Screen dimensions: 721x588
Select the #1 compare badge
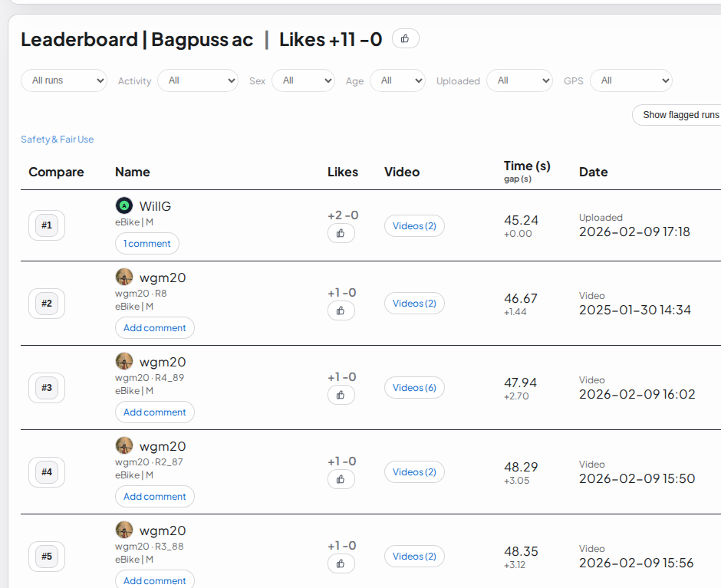pos(46,225)
